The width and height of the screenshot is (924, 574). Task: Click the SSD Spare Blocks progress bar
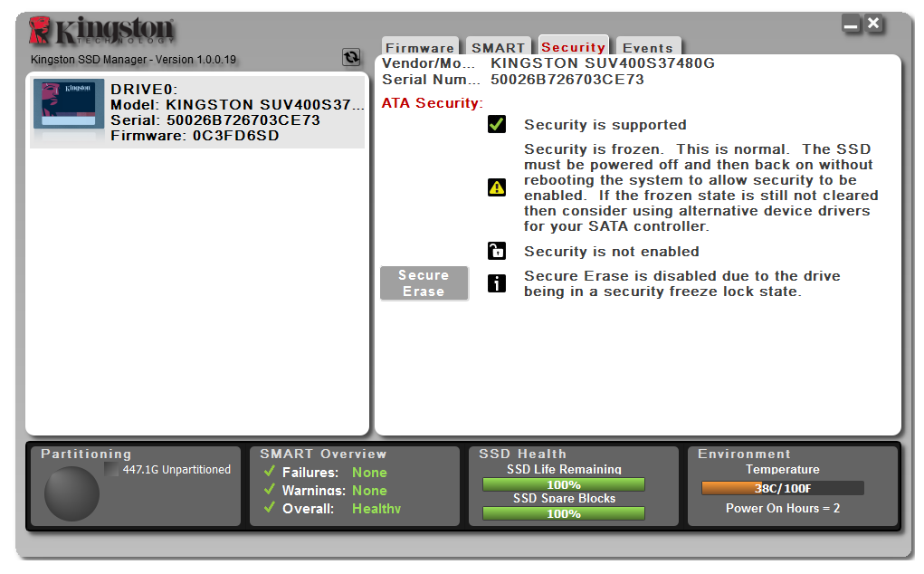(564, 513)
